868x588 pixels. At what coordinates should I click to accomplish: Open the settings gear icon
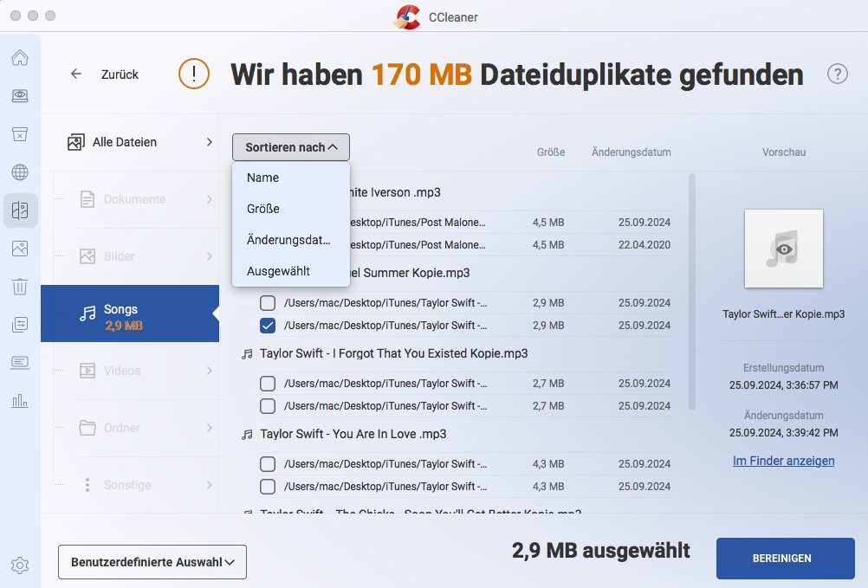coord(20,565)
